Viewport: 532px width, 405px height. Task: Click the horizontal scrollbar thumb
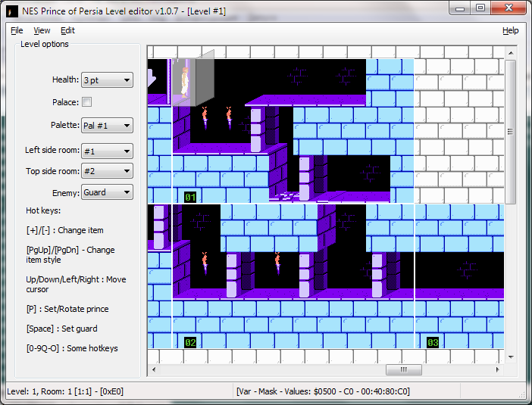[404, 369]
